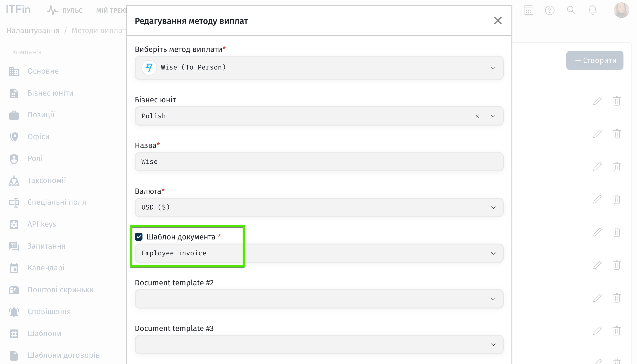Click the Назва text field
The height and width of the screenshot is (364, 637).
319,162
